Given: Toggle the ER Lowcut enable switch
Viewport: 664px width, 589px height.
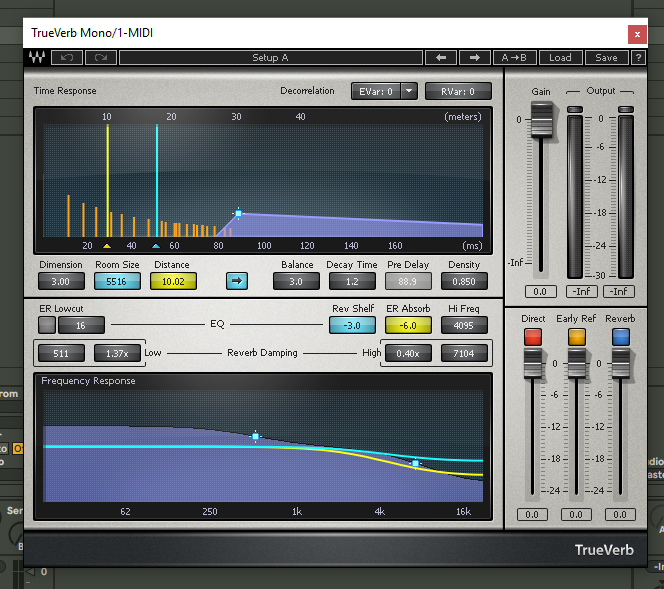Looking at the screenshot, I should pyautogui.click(x=47, y=325).
